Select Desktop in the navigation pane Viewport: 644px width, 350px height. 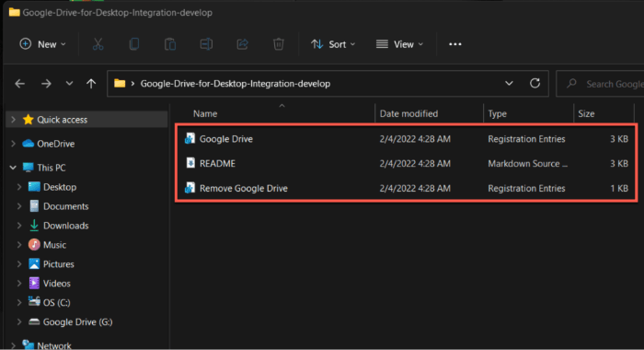click(x=60, y=187)
